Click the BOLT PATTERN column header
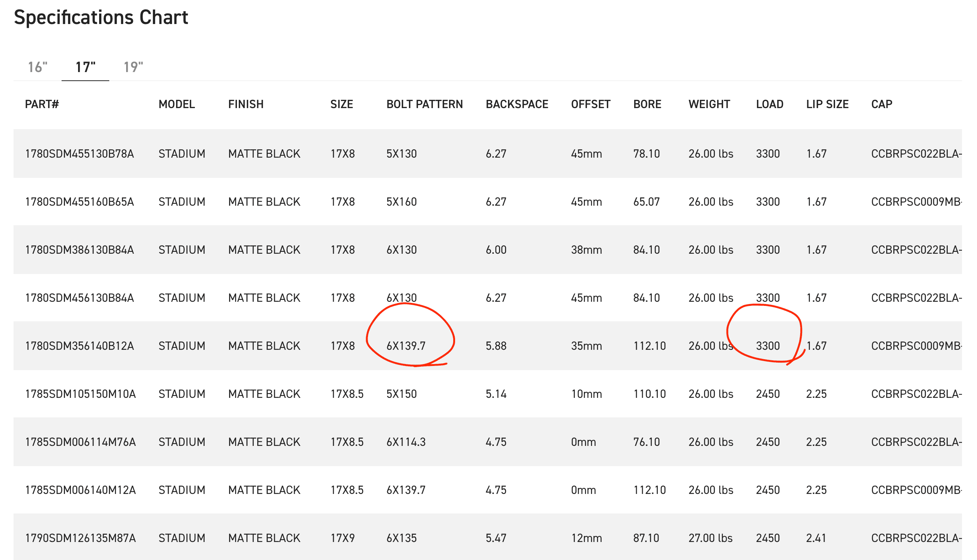Screen dimensions: 977x560 424,104
